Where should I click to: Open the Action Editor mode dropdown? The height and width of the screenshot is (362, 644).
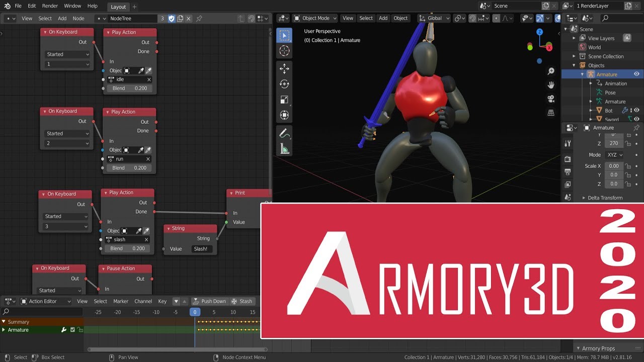[46, 301]
